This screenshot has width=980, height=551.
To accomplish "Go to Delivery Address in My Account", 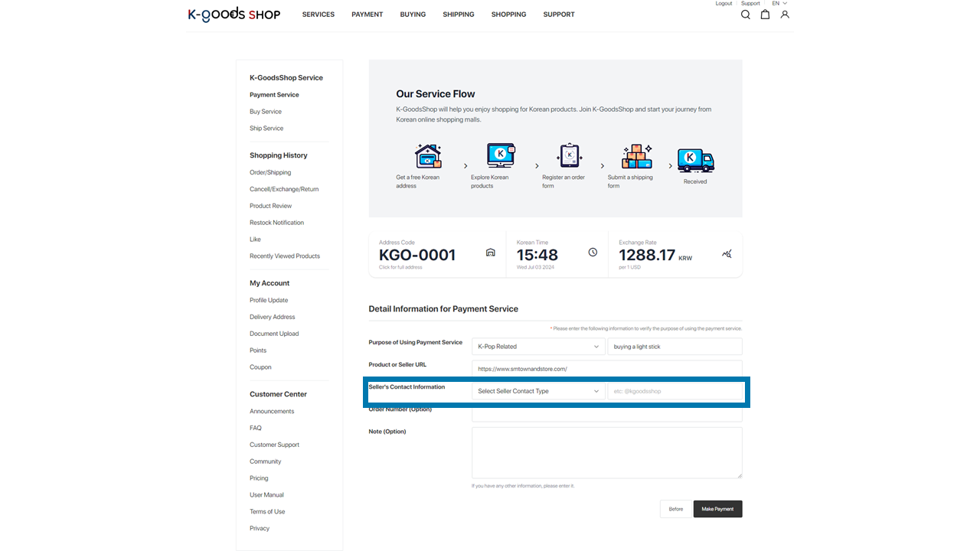I will point(272,317).
